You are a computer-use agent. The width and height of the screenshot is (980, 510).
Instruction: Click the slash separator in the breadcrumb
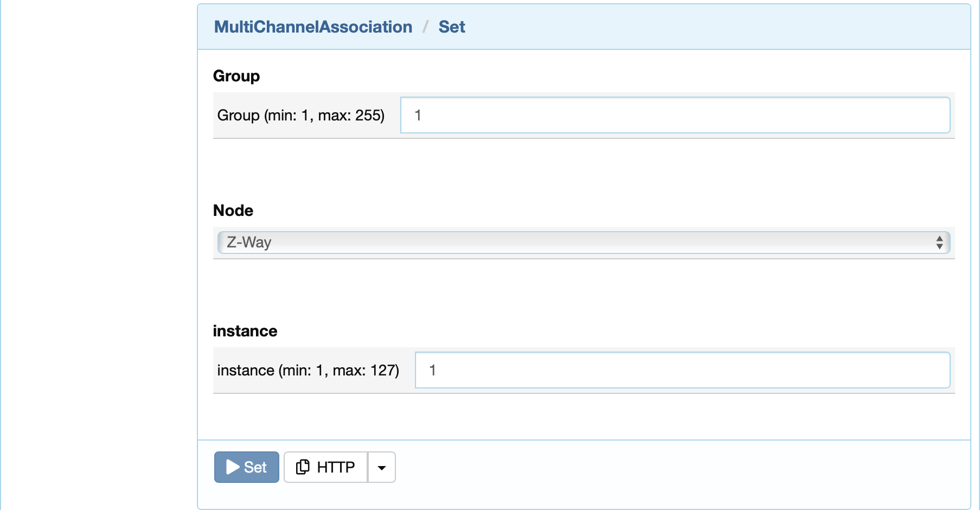tap(426, 27)
